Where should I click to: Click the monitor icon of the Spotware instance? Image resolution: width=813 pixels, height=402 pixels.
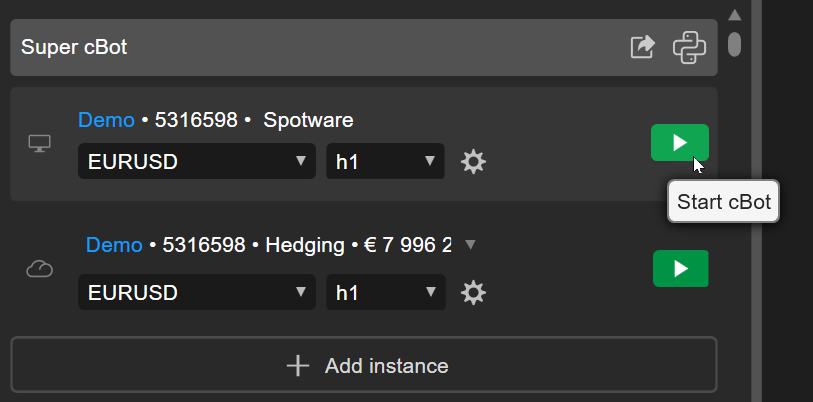coord(39,144)
